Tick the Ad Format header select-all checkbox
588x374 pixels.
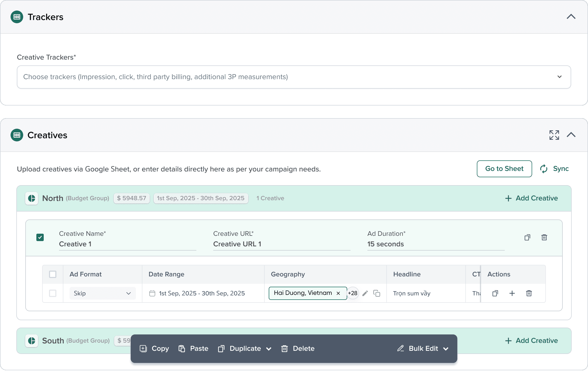tap(53, 274)
